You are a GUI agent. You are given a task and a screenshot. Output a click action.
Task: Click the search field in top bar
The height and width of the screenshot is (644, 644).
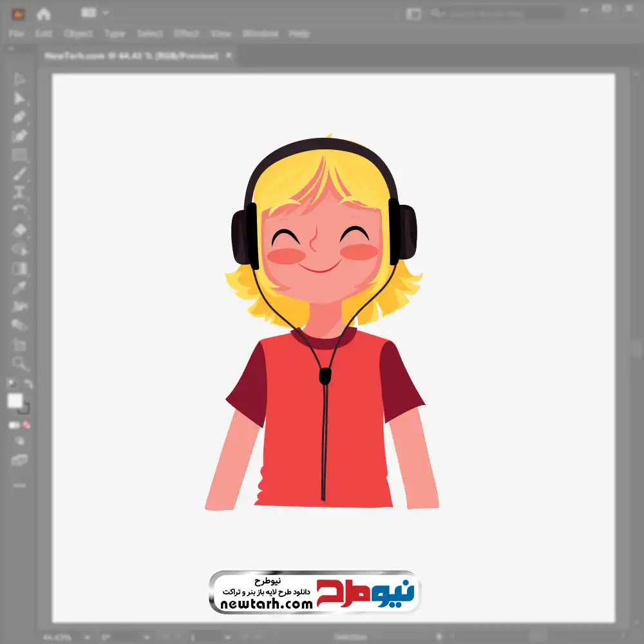496,13
